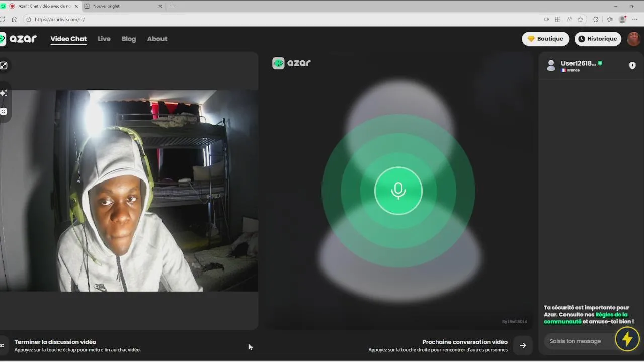This screenshot has height=362, width=644.
Task: Click the browser home icon
Action: click(x=14, y=19)
